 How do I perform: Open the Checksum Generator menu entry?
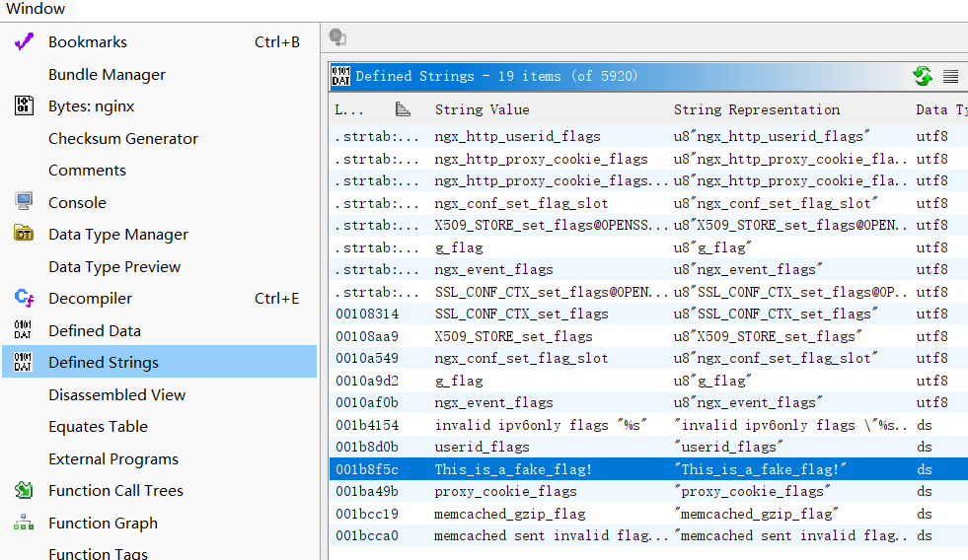click(x=123, y=138)
